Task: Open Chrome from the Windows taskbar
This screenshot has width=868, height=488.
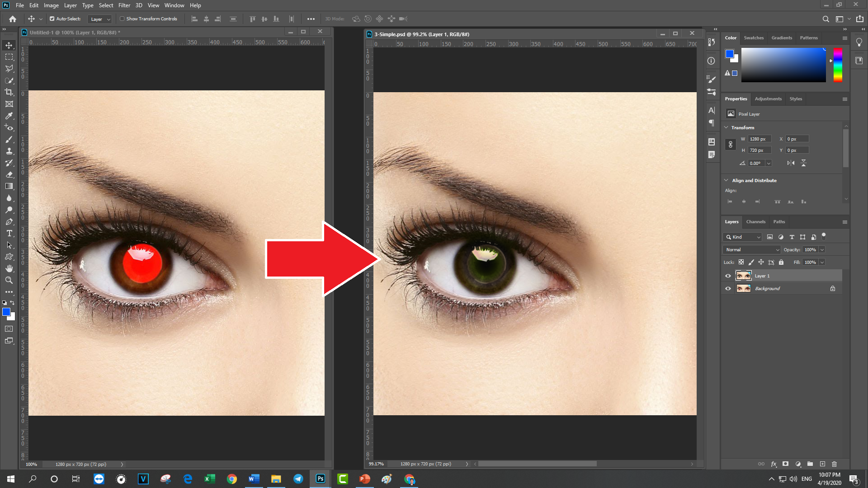Action: point(232,479)
